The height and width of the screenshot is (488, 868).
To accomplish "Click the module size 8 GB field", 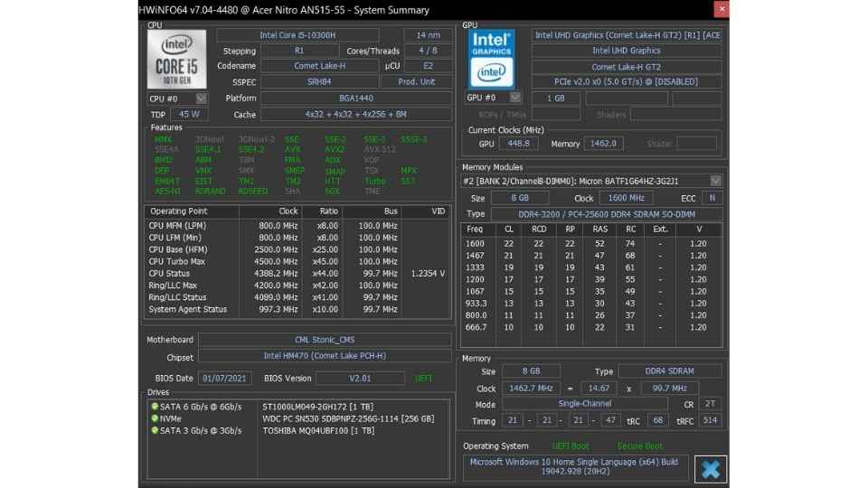I will point(520,198).
